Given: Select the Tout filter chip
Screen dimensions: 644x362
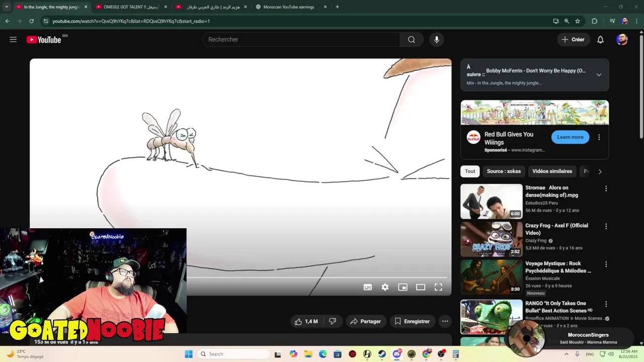Looking at the screenshot, I should tap(470, 171).
